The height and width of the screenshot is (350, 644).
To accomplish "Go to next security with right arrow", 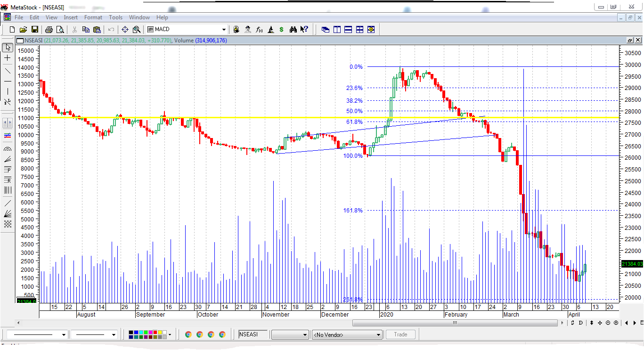I will (x=636, y=323).
